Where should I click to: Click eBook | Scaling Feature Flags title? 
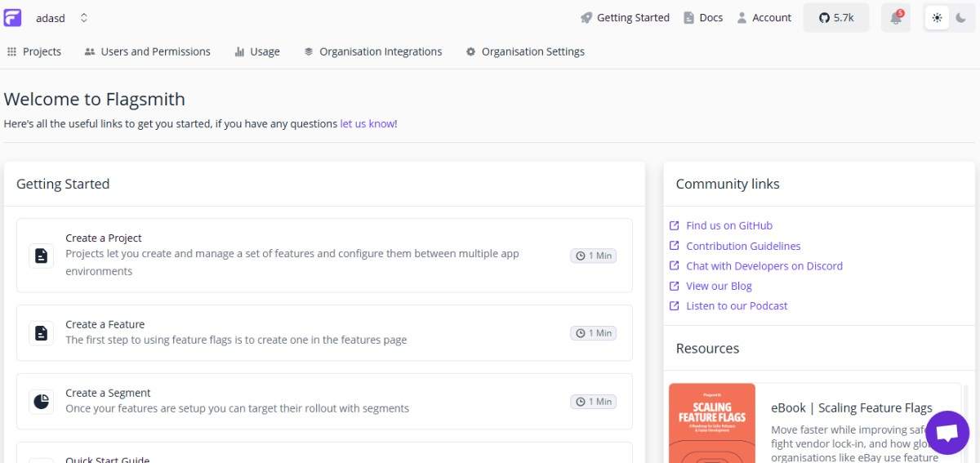pos(852,407)
